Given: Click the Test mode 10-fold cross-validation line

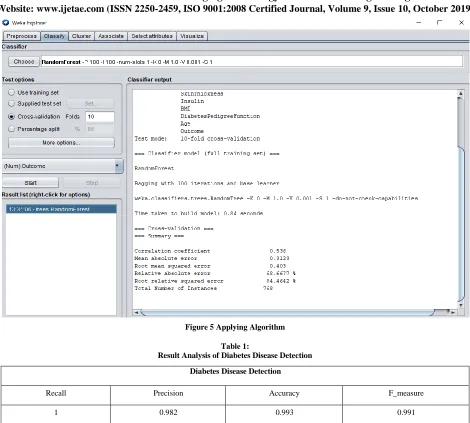Looking at the screenshot, I should point(197,139).
